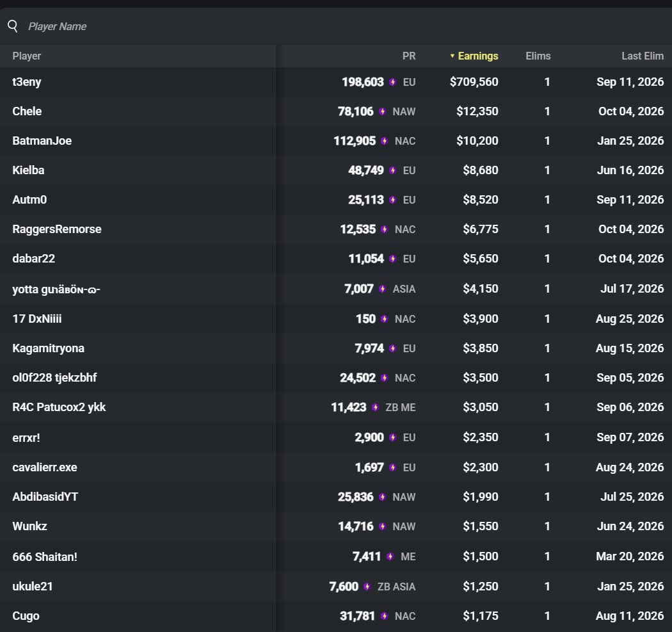This screenshot has height=632, width=672.
Task: Click the PR lightning icon in cavalierr.exe's row
Action: click(392, 467)
